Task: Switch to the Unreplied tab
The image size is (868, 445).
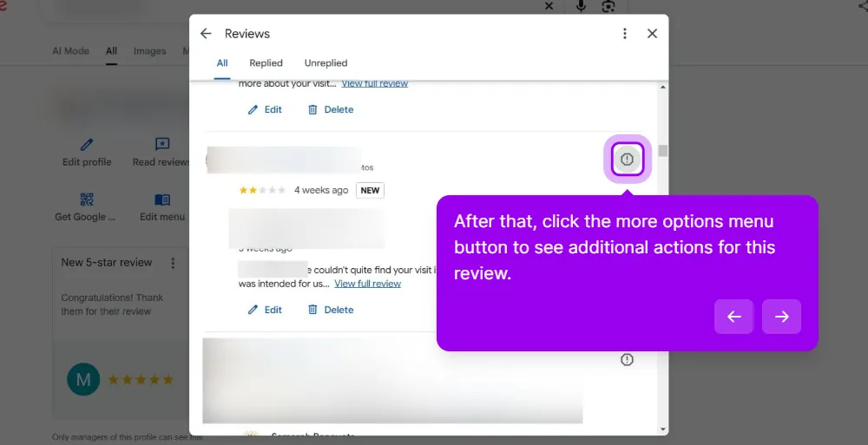Action: [x=325, y=63]
